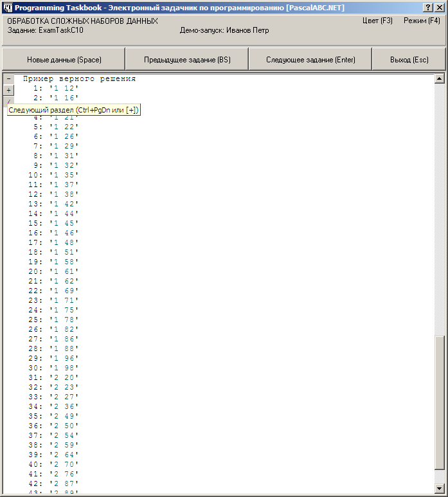Select line 25: '1 78'
This screenshot has width=448, height=497.
53,320
